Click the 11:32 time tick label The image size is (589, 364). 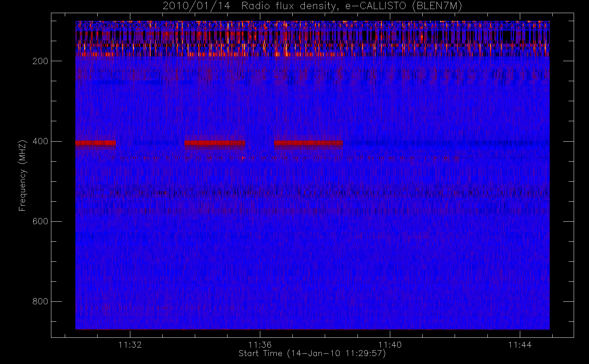pos(130,345)
